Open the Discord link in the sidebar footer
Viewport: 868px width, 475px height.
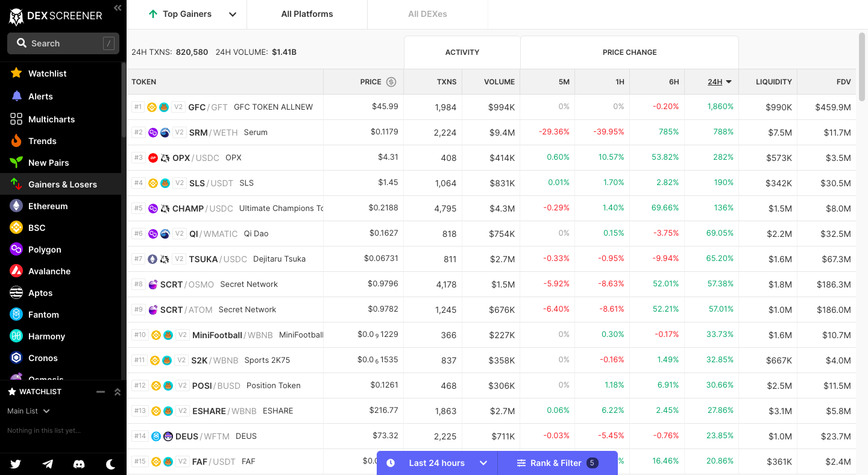[79, 464]
